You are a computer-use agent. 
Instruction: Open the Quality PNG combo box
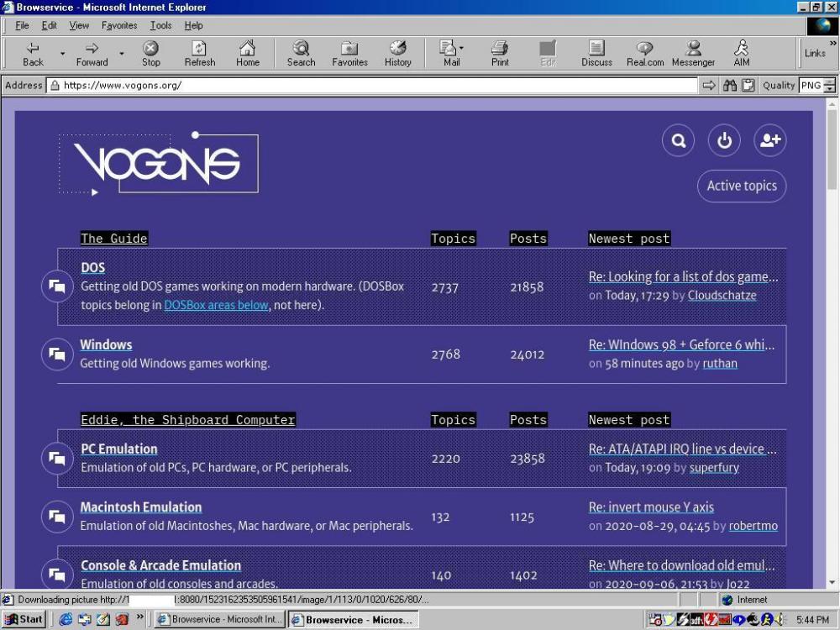[829, 85]
